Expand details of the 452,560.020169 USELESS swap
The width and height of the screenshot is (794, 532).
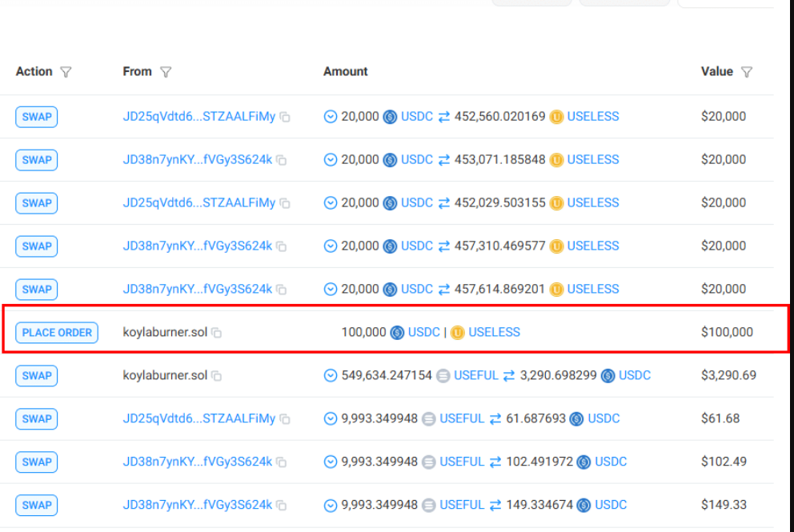click(x=330, y=117)
